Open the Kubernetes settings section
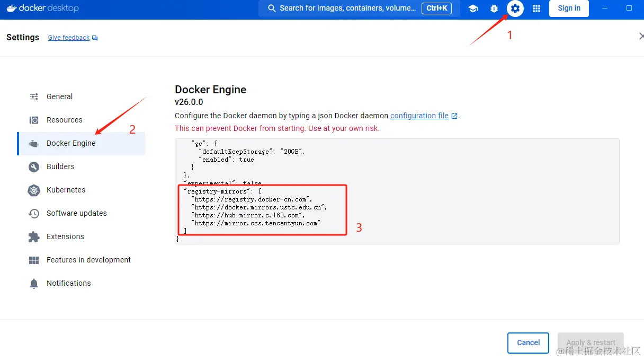Viewport: 644px width, 360px height. pos(81,190)
